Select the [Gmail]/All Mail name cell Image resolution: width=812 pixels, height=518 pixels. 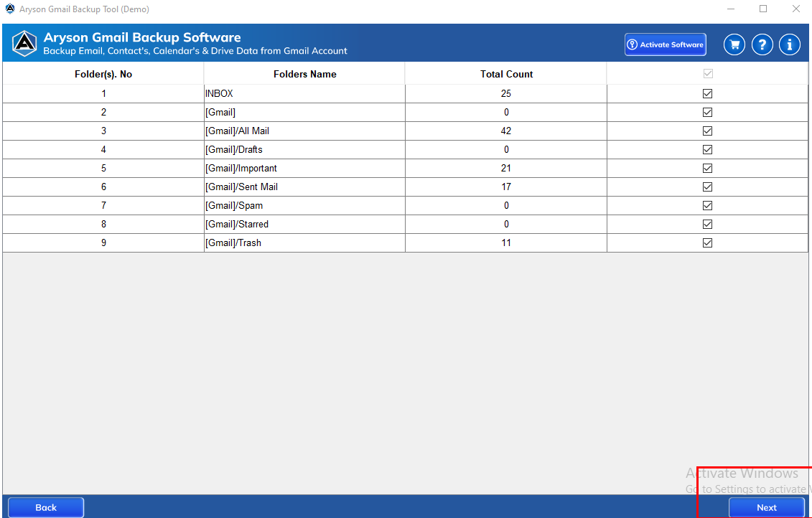pos(304,131)
